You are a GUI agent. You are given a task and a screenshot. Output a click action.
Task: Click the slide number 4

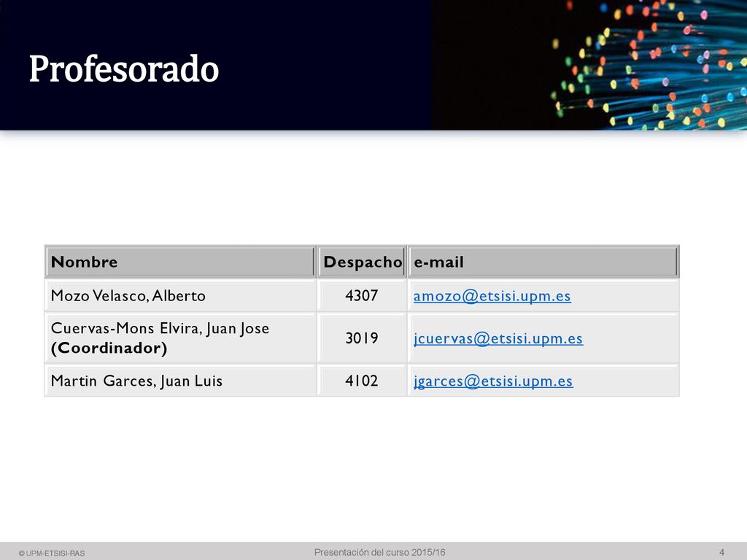(721, 553)
